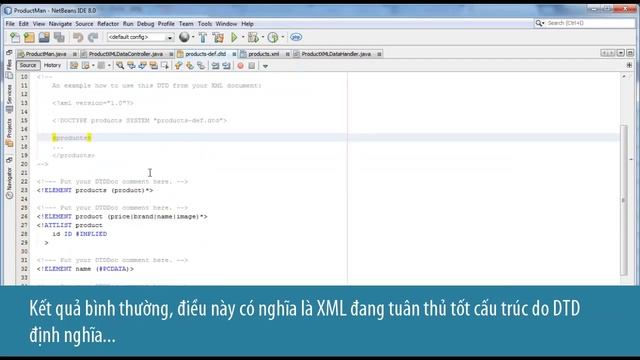
Task: Click the Open Project toolbar icon
Action: pyautogui.click(x=44, y=38)
